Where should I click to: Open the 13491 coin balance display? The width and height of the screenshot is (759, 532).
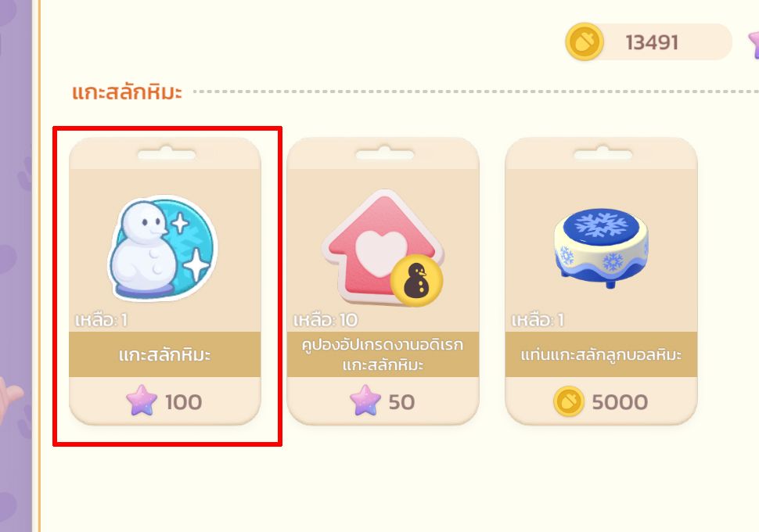[649, 41]
